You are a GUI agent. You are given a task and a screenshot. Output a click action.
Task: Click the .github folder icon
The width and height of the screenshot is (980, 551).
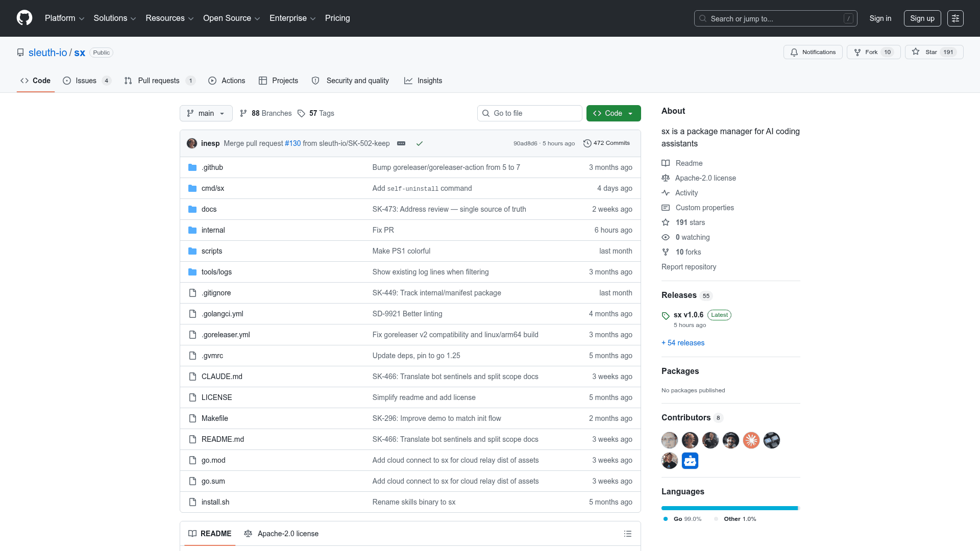(x=192, y=167)
